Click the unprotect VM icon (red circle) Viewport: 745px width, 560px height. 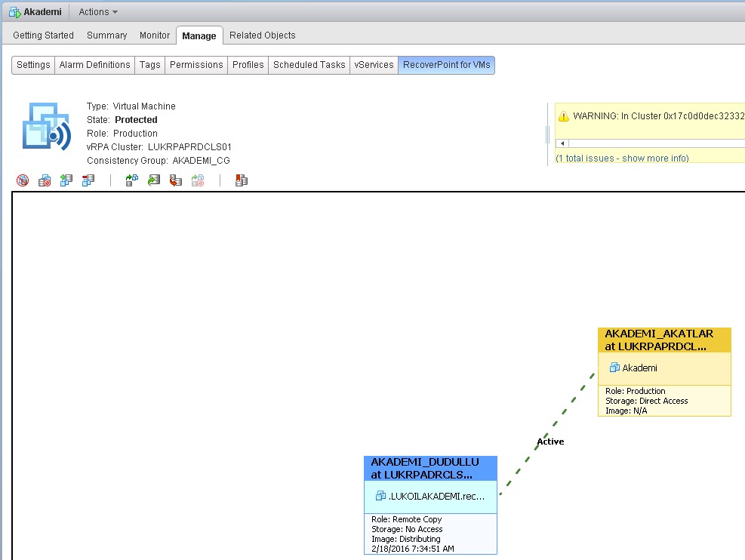23,180
